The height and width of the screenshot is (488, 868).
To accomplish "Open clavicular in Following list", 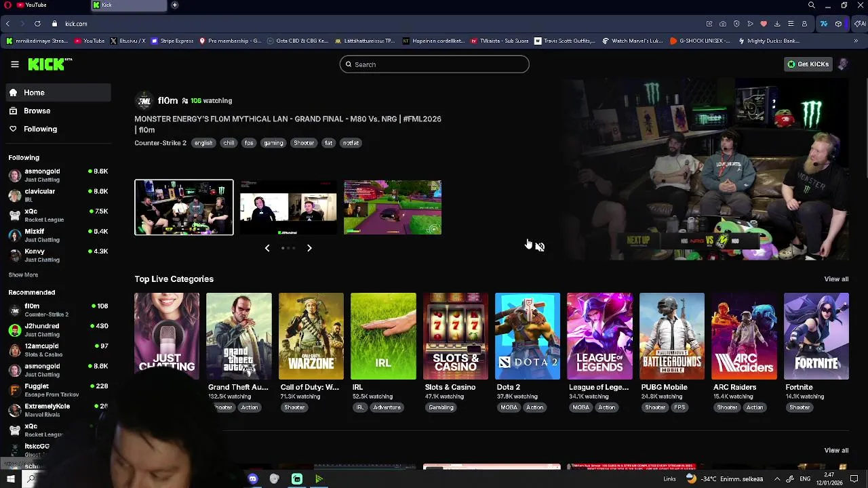I will (58, 195).
